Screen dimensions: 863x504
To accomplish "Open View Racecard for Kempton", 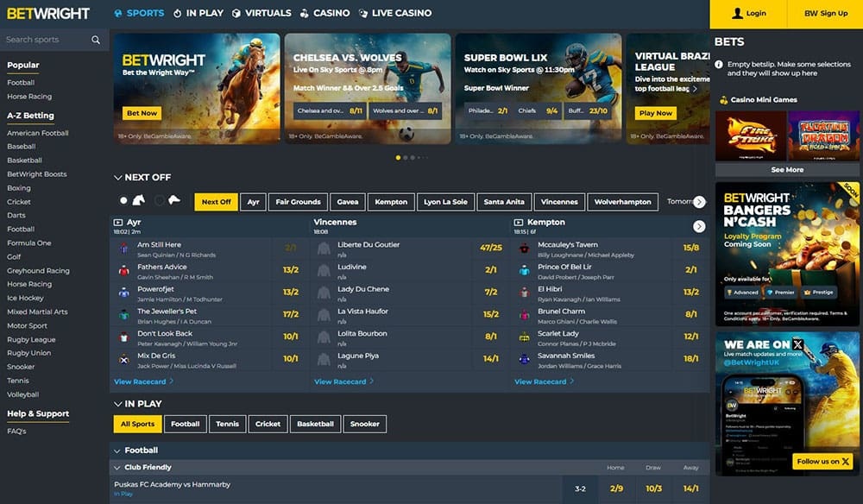I will pyautogui.click(x=545, y=381).
